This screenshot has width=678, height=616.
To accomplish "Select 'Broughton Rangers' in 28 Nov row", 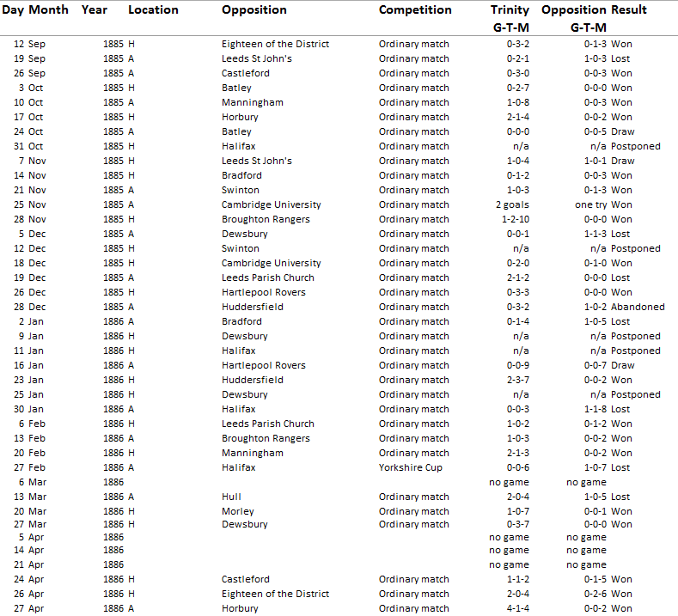I will click(x=266, y=220).
